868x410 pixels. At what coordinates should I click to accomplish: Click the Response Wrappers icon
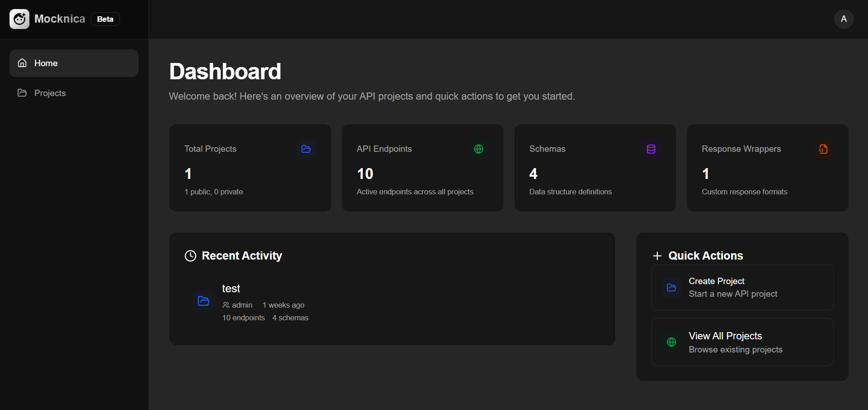point(824,149)
